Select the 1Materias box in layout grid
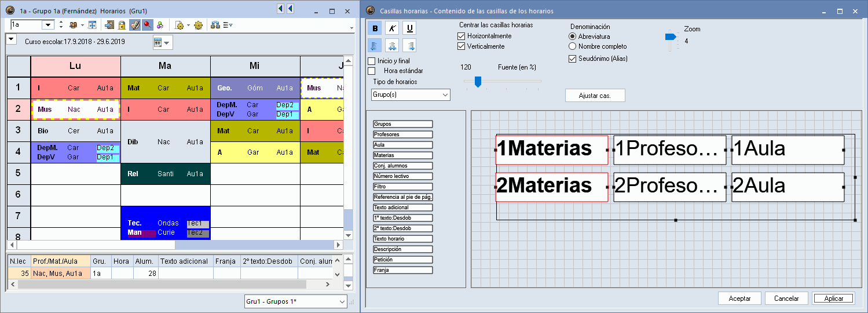 (x=552, y=150)
